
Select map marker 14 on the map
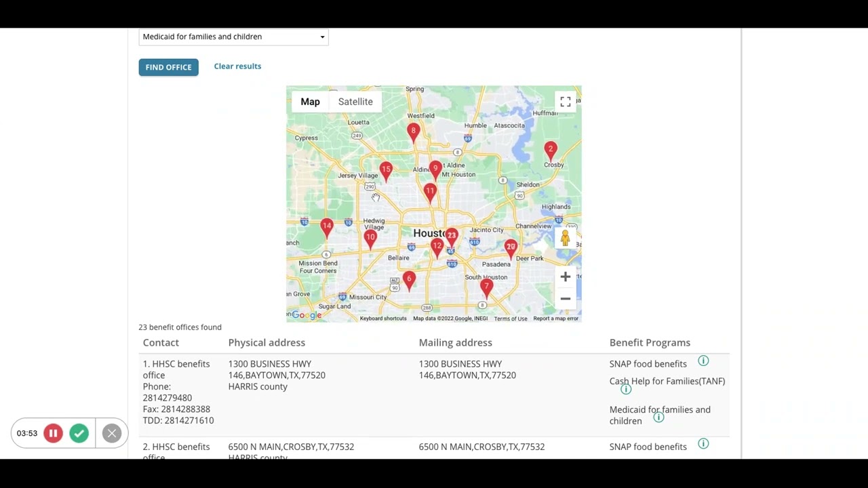327,227
